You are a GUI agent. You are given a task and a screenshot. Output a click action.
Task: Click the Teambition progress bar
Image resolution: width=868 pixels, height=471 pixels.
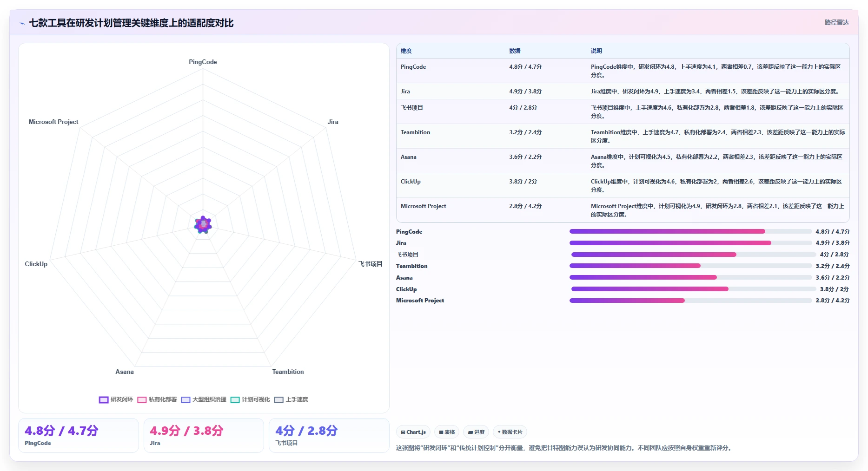[x=690, y=266]
